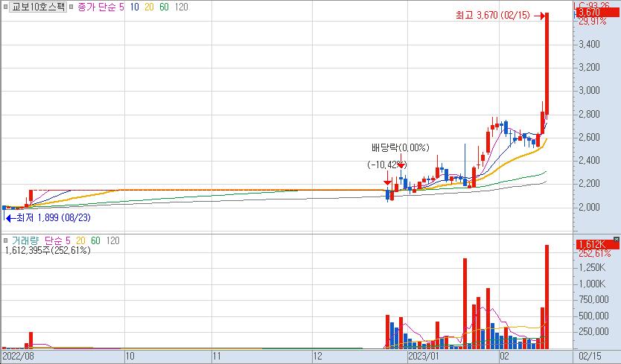
Task: Click the 500,000 volume axis label
Action: (593, 316)
